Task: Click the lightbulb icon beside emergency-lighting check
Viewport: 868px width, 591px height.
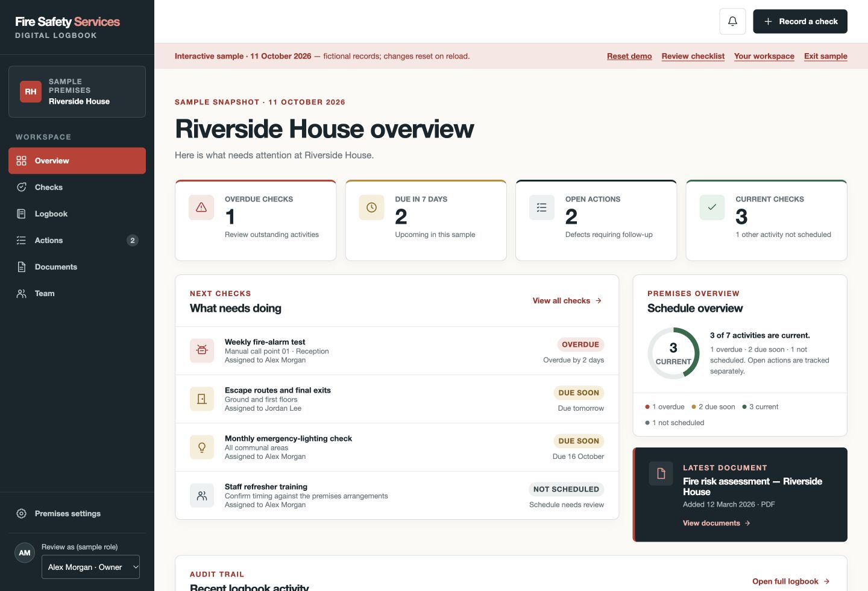Action: tap(202, 447)
